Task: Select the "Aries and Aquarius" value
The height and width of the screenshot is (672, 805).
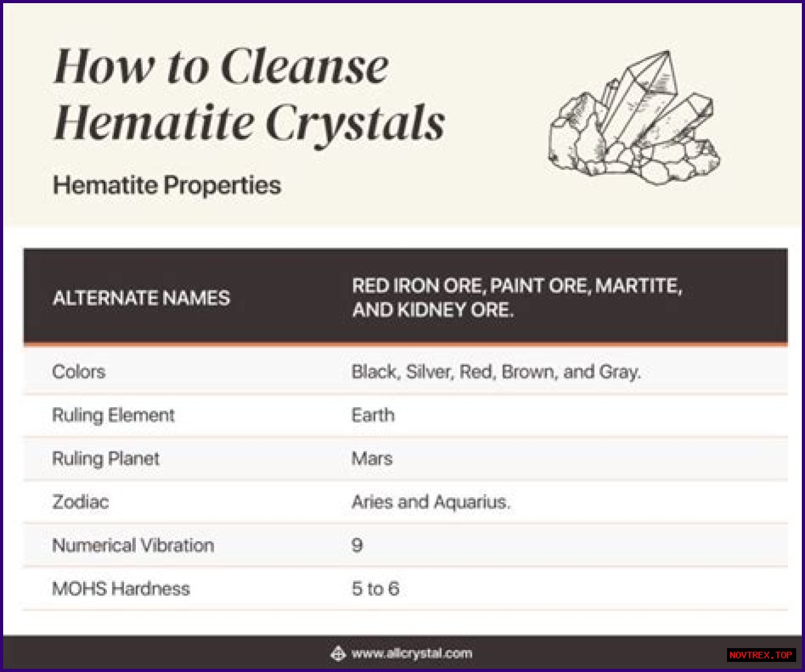Action: tap(430, 502)
